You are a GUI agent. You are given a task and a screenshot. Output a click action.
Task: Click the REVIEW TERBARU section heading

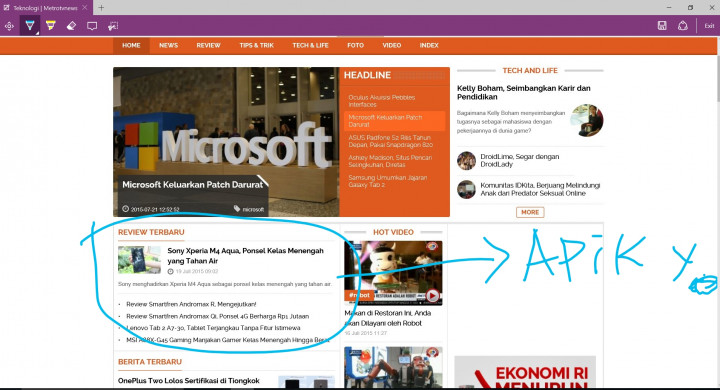point(151,232)
